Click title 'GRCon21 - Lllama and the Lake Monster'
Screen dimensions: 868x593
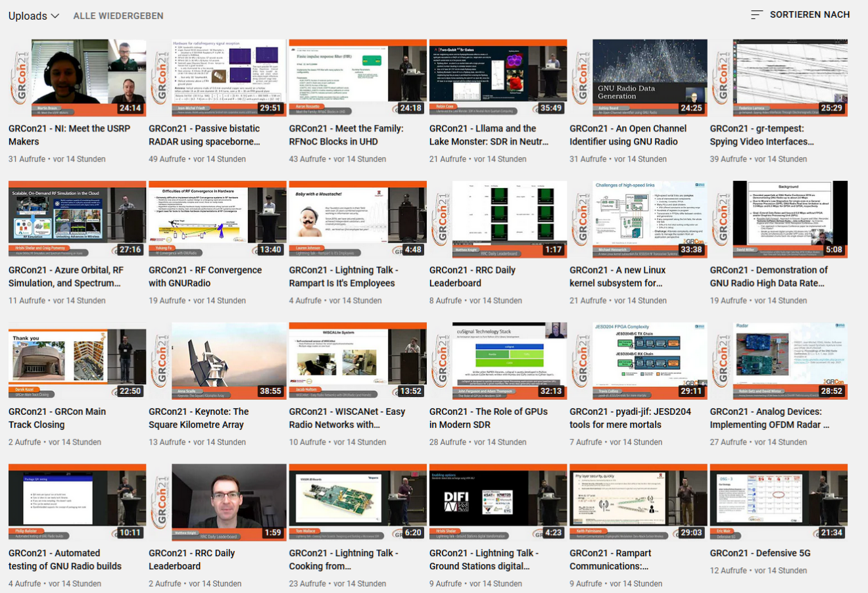489,135
